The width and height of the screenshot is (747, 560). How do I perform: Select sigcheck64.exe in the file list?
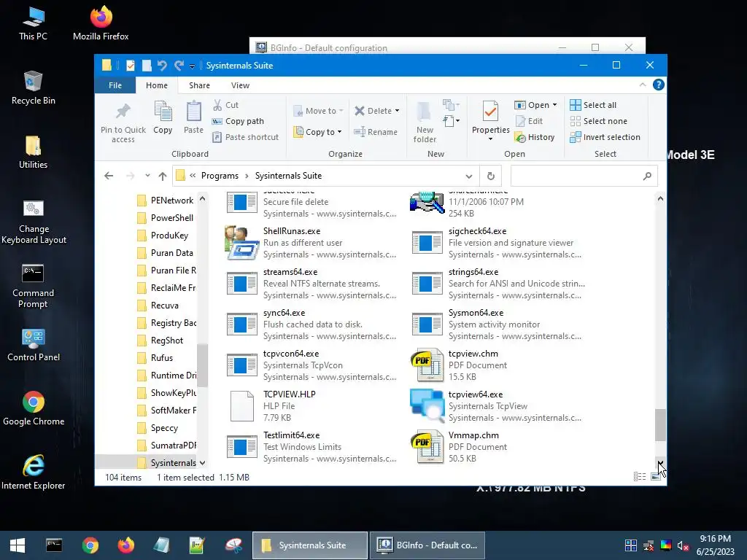(498, 242)
